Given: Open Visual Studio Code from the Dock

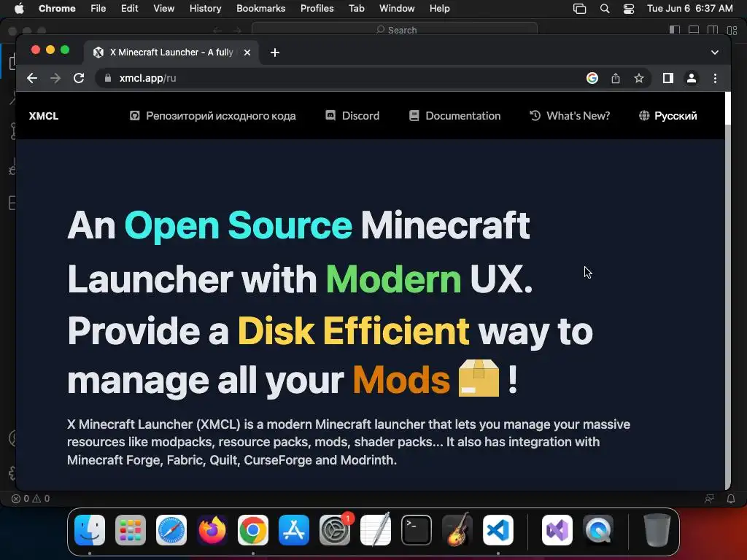Looking at the screenshot, I should tap(498, 530).
